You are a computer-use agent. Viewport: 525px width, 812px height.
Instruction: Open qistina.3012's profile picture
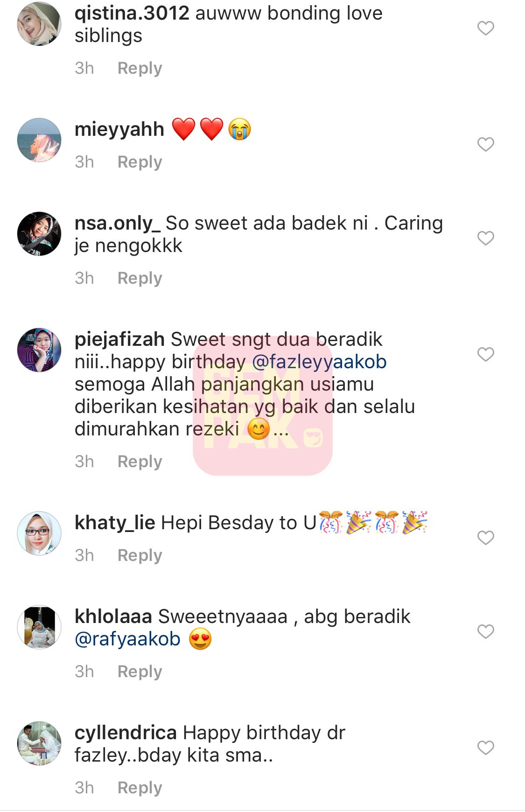pos(39,24)
